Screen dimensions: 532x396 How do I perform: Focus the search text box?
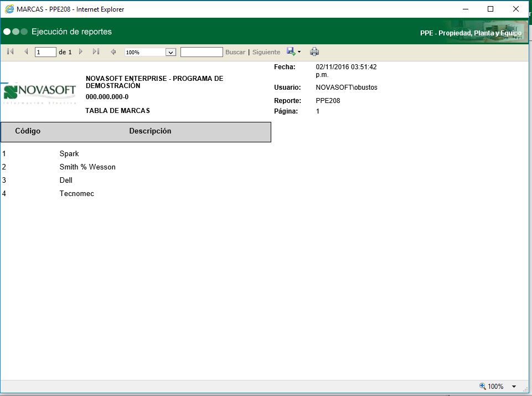202,52
